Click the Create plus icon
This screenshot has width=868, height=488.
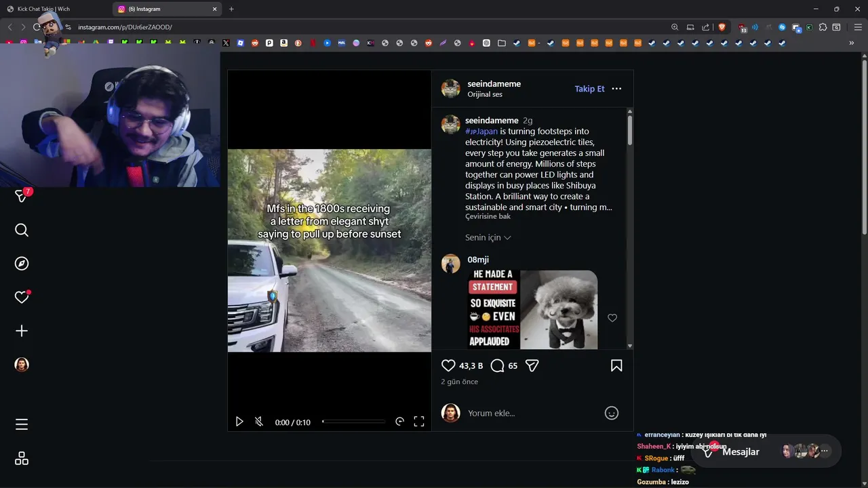[22, 331]
